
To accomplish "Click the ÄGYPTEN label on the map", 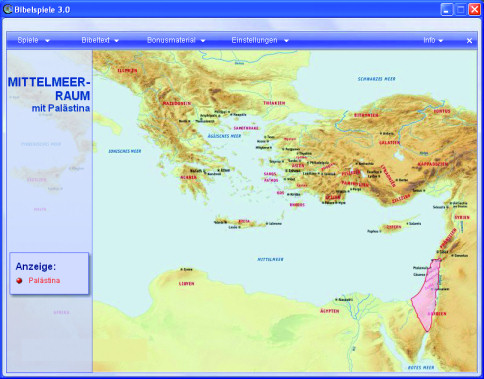I will coord(330,311).
